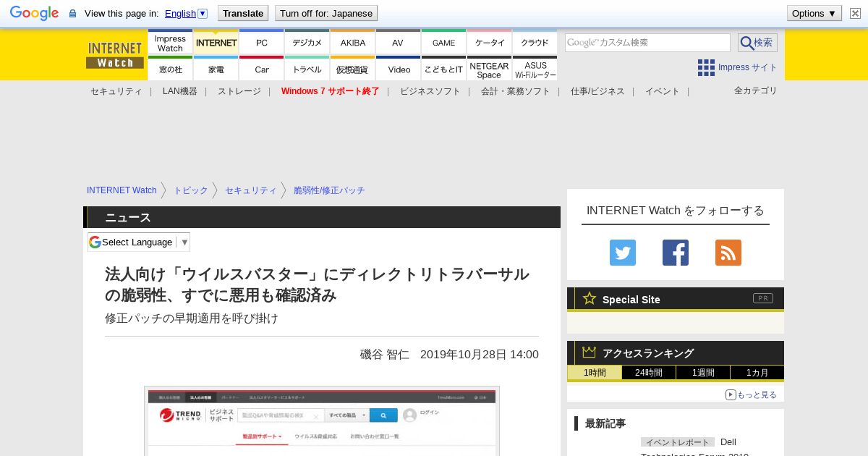Click もっと見る under ranking
The width and height of the screenshot is (868, 456).
(x=752, y=394)
